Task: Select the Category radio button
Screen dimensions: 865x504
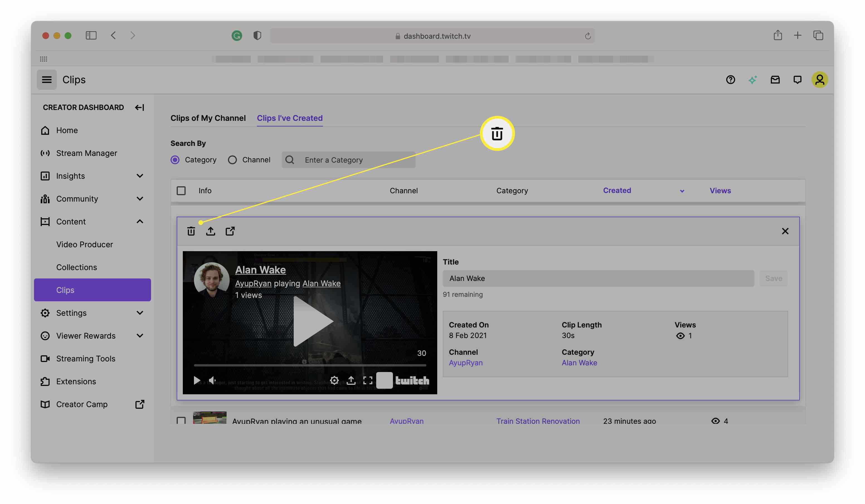Action: pos(175,160)
